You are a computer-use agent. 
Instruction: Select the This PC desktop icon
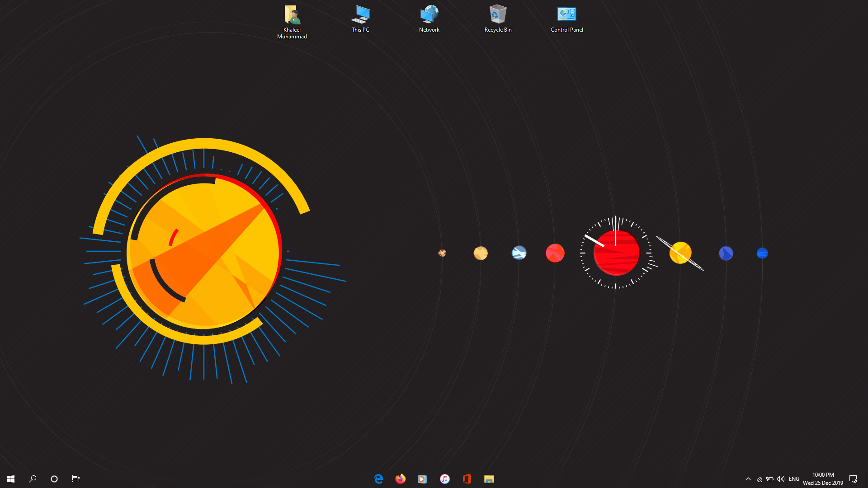(360, 19)
